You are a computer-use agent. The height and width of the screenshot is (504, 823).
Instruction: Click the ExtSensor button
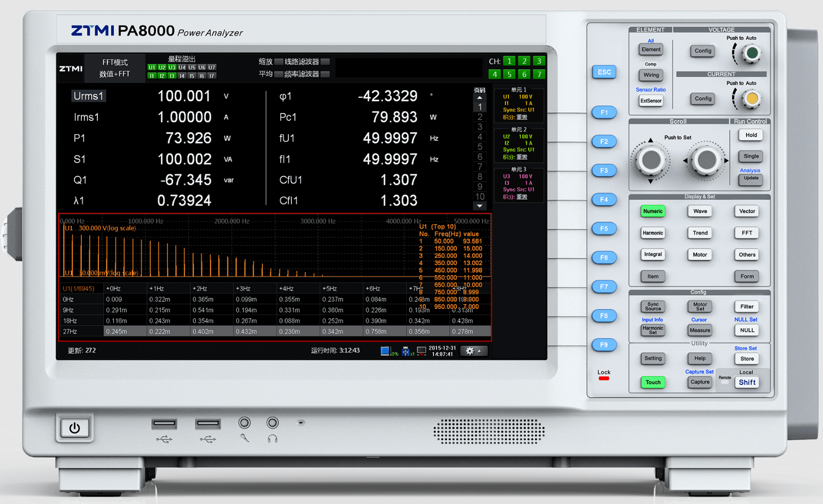click(651, 101)
